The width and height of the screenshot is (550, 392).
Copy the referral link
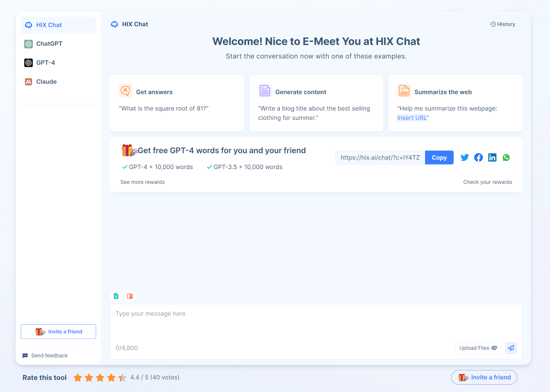(x=439, y=158)
